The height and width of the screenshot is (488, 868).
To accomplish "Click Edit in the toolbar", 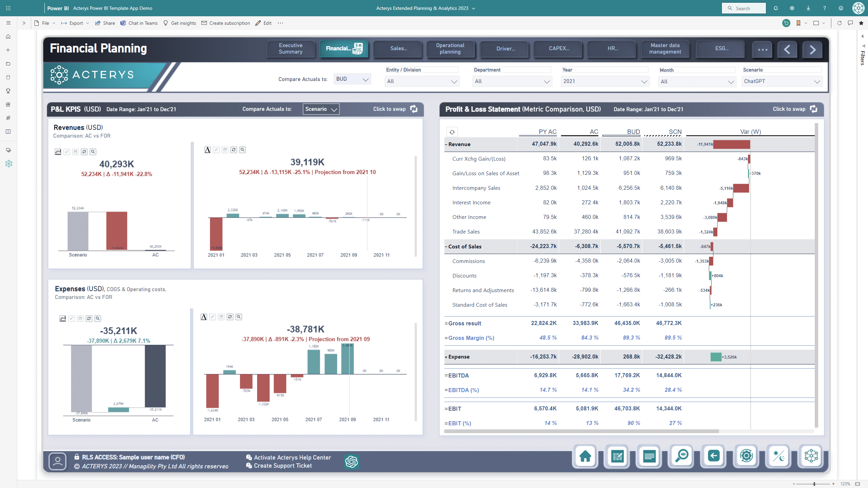I will [264, 23].
